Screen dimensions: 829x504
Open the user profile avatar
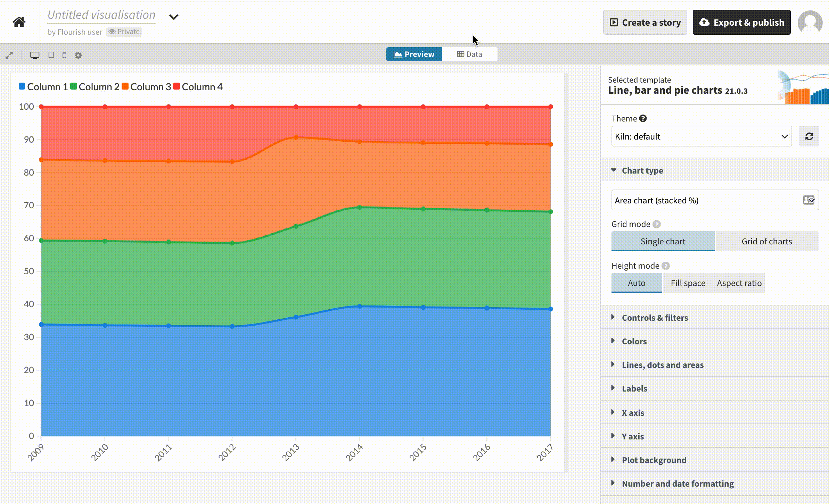(x=810, y=22)
